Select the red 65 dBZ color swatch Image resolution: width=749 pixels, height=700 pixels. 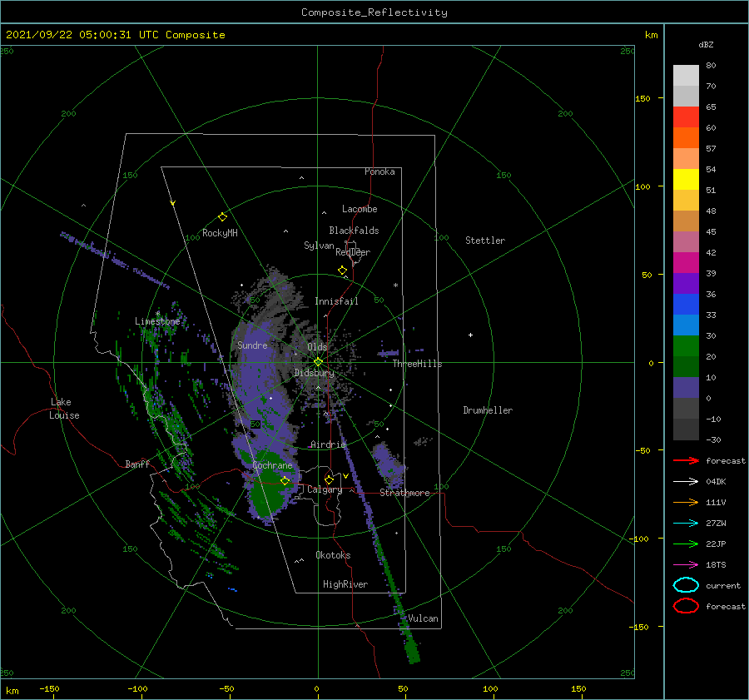(686, 117)
